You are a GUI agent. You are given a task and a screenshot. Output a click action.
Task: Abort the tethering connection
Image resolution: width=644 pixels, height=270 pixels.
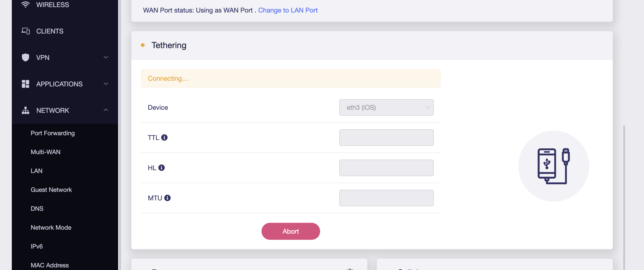(x=291, y=231)
